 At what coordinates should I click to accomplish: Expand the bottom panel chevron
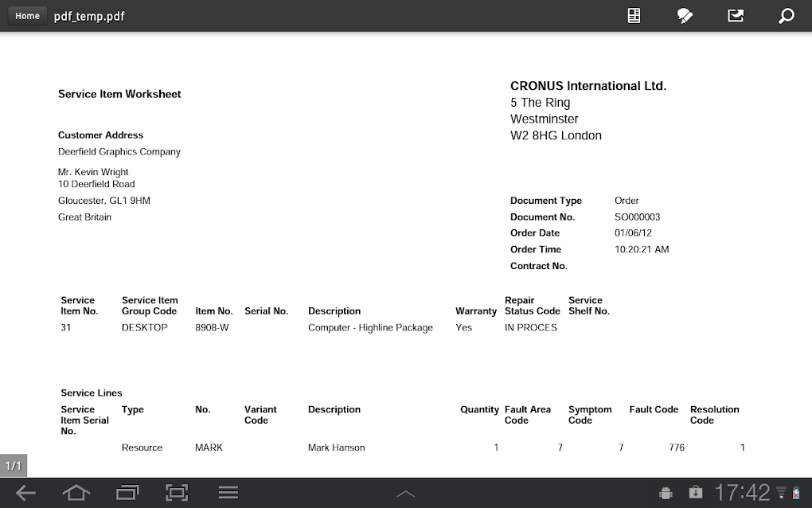[405, 494]
